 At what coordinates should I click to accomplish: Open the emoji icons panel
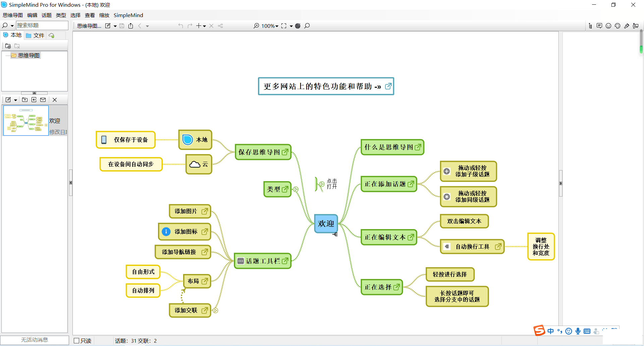[x=608, y=26]
